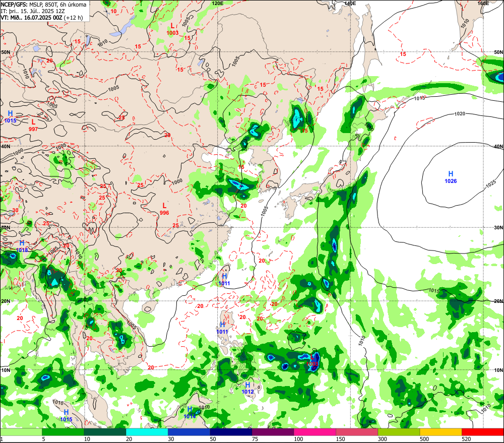Click the H 1018 high pressure marker
Image resolution: width=504 pixels, height=443 pixels.
click(x=22, y=246)
